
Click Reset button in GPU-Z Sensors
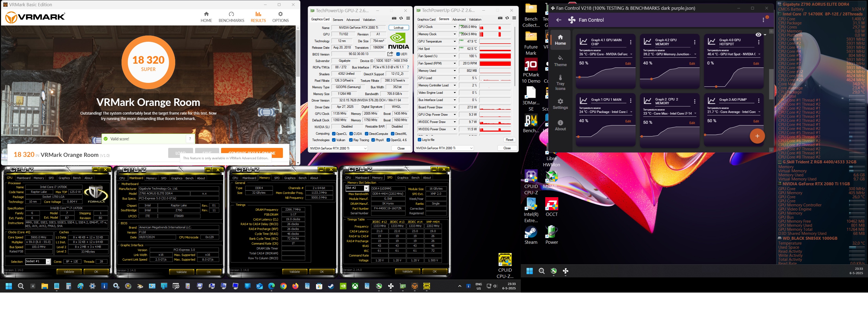click(x=509, y=140)
